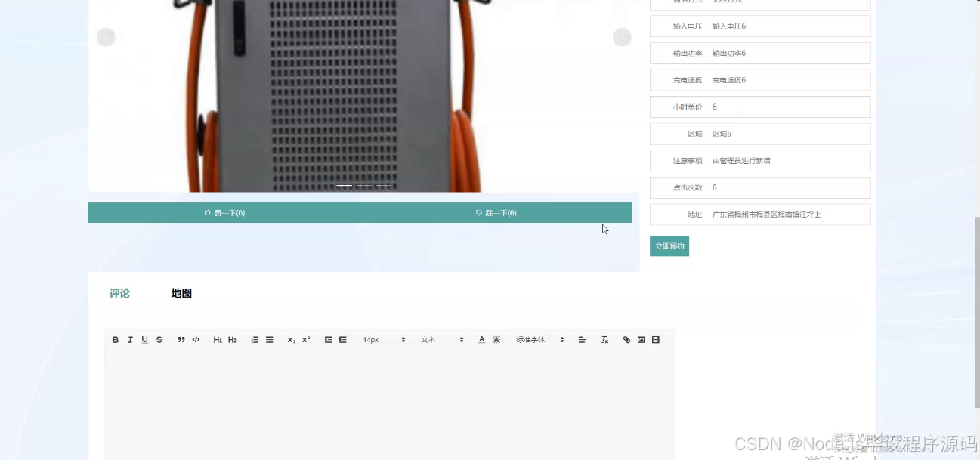
Task: Apply Heading 2 style
Action: click(x=233, y=340)
